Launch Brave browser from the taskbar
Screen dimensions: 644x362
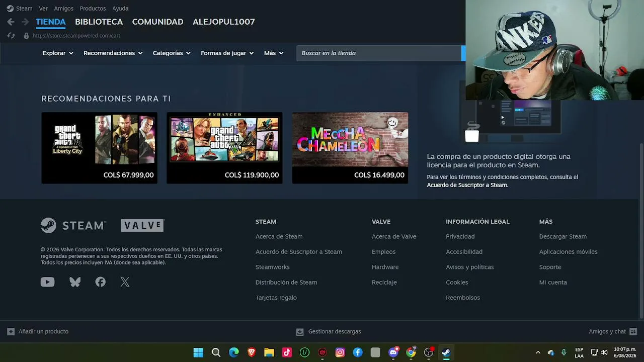pyautogui.click(x=252, y=352)
